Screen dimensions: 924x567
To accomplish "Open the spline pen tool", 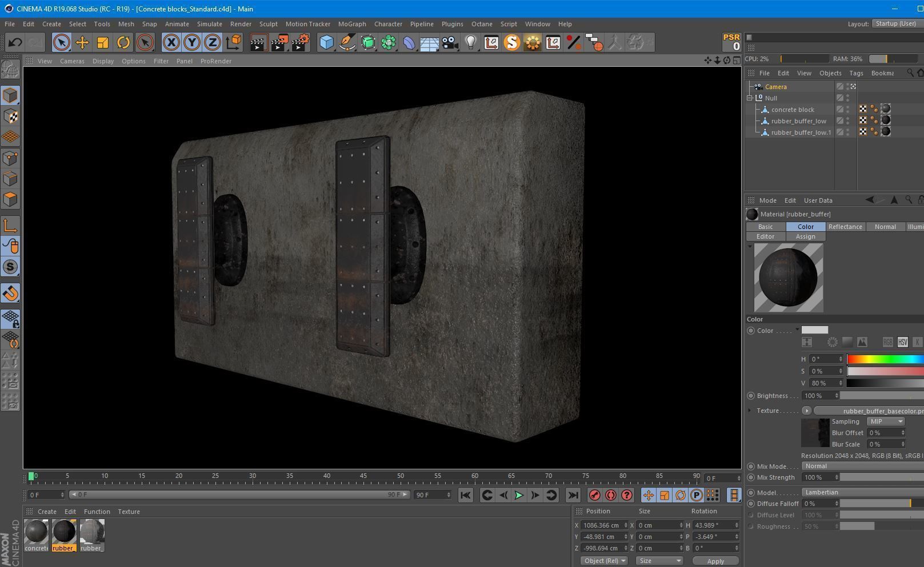I will click(x=347, y=42).
